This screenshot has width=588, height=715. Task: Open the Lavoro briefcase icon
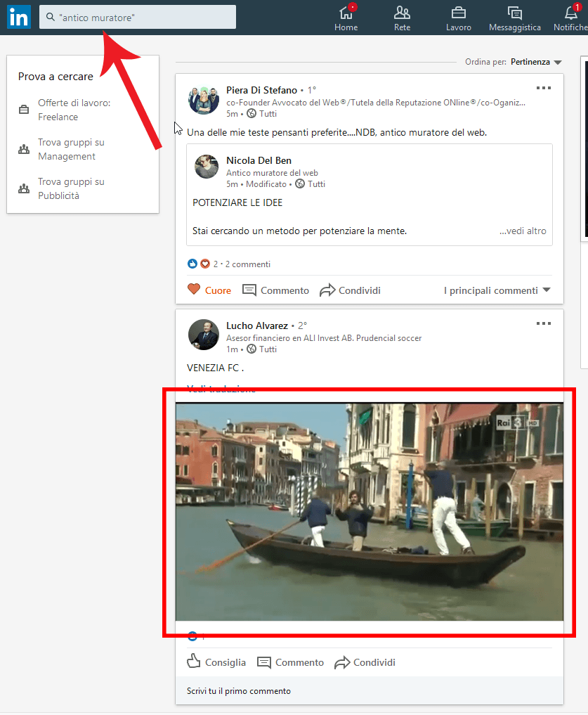pos(458,13)
